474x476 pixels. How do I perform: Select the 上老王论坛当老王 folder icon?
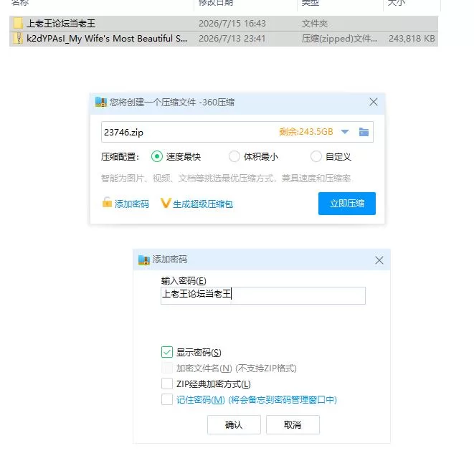pos(18,24)
